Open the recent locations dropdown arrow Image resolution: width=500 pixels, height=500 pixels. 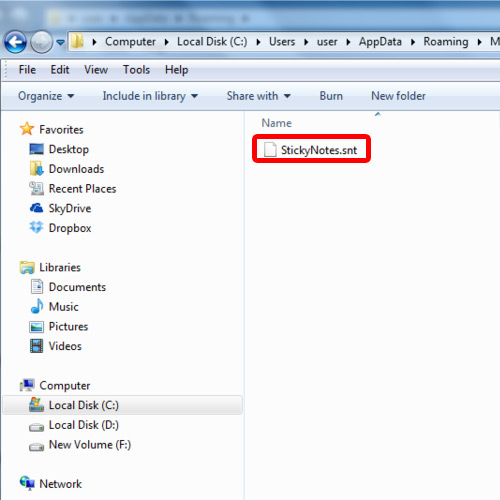[x=60, y=42]
